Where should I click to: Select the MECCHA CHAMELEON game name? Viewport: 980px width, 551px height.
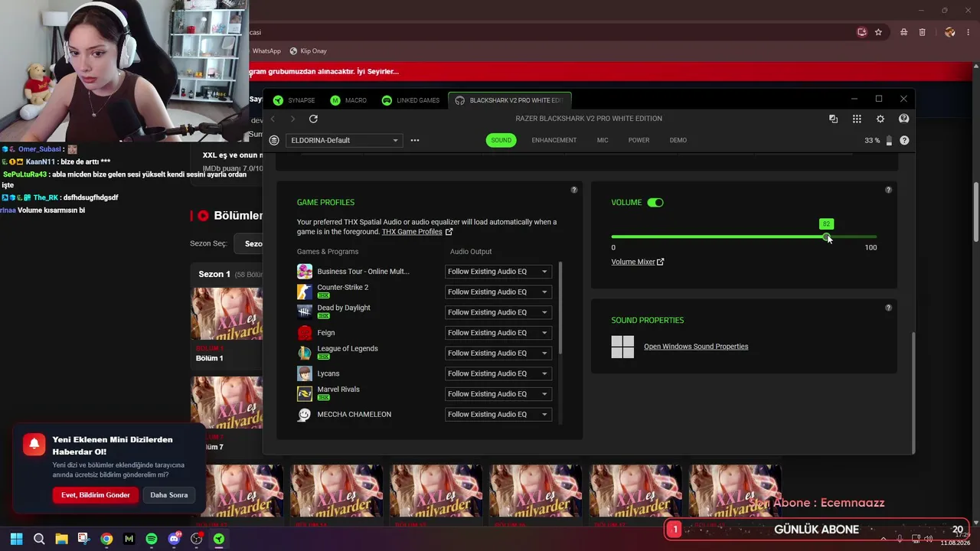pyautogui.click(x=354, y=414)
